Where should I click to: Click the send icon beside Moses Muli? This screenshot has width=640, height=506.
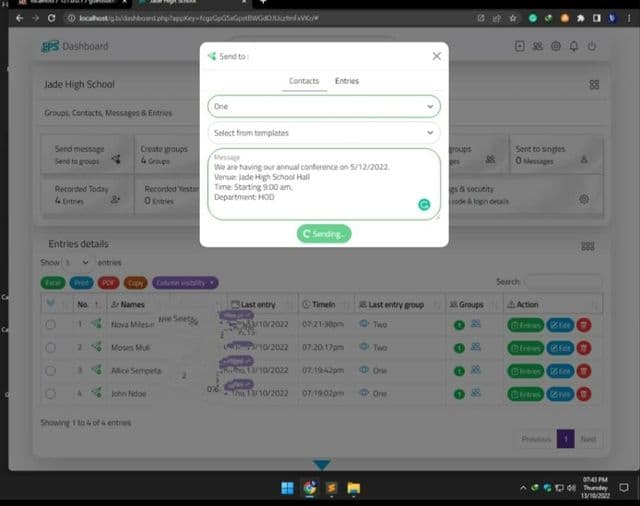pyautogui.click(x=97, y=347)
